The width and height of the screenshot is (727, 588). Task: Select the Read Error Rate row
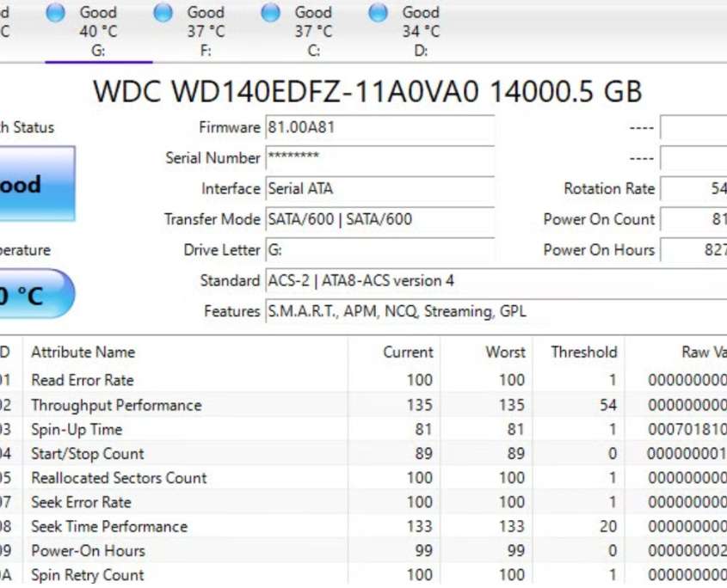pos(363,380)
